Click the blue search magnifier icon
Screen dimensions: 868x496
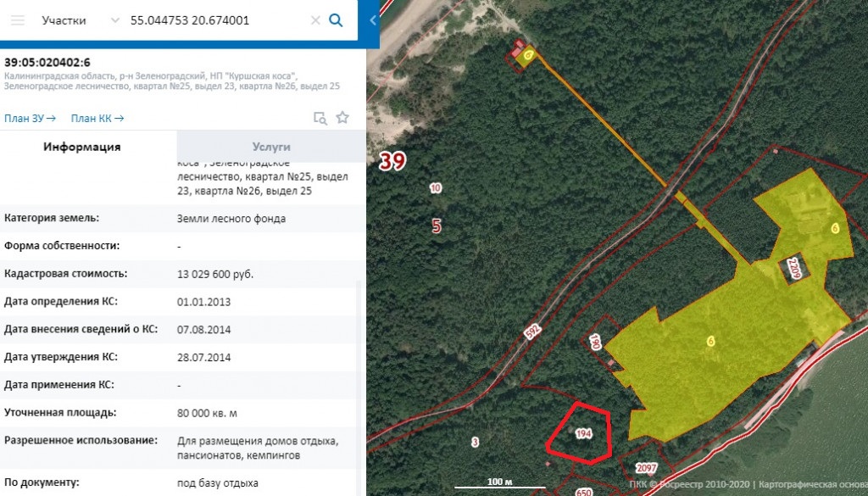(336, 20)
